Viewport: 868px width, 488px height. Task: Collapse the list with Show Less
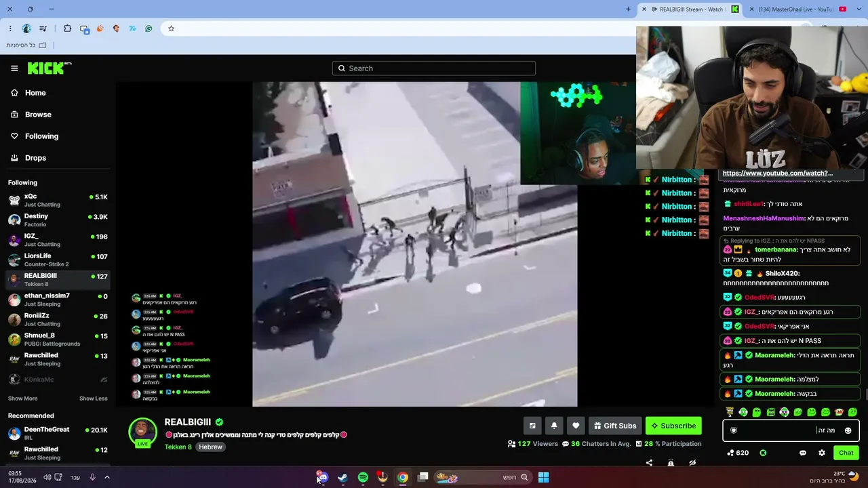coord(94,399)
